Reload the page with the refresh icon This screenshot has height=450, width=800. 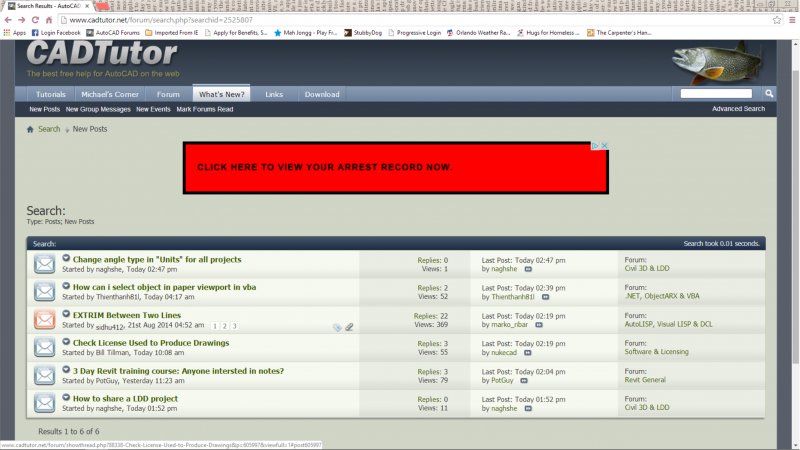pyautogui.click(x=35, y=20)
